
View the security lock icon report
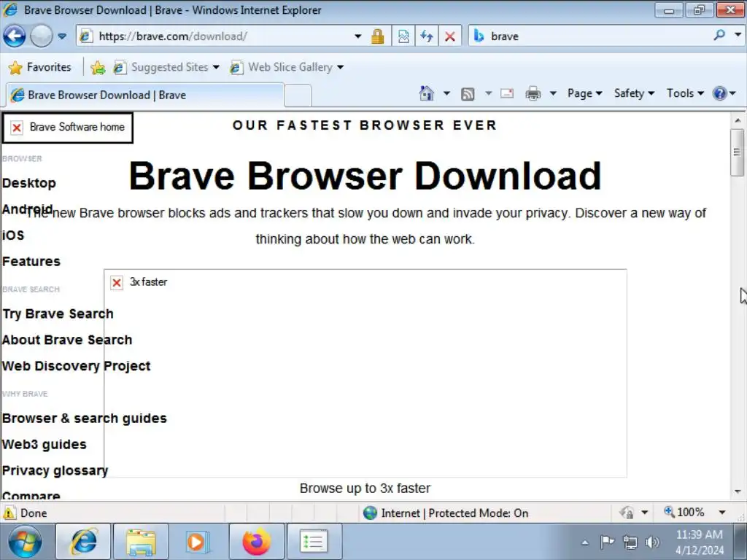pyautogui.click(x=377, y=36)
